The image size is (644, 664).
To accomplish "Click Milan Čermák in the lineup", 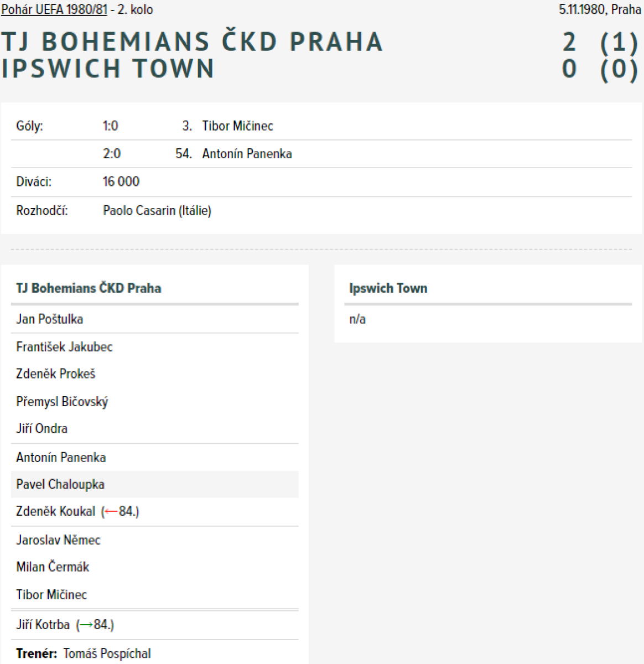I will click(x=53, y=567).
